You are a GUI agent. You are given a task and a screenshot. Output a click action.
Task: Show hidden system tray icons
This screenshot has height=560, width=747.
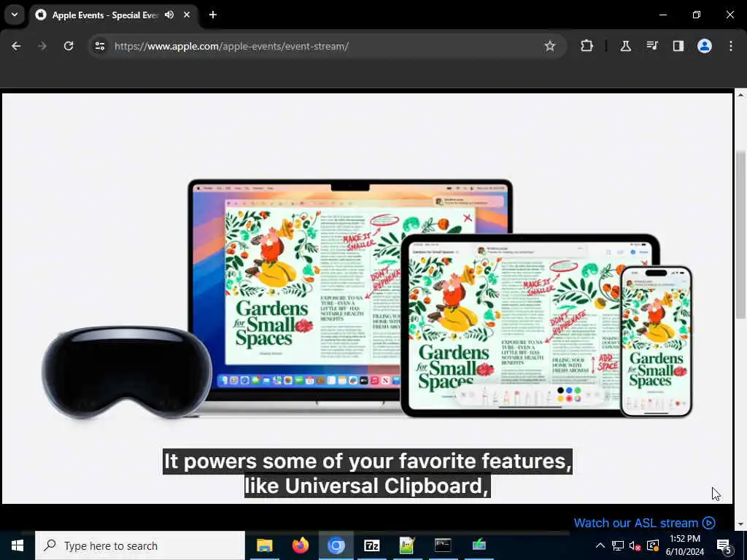tap(600, 545)
